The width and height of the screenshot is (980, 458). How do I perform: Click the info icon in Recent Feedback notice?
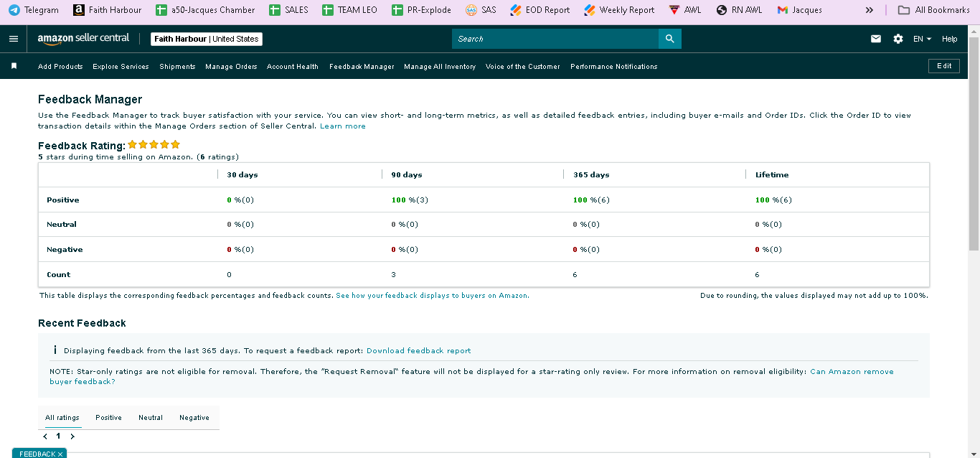point(55,350)
